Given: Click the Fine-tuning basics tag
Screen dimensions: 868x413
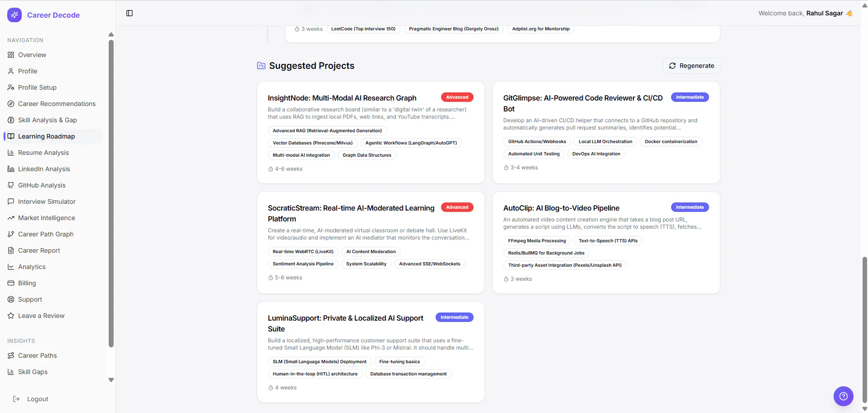Looking at the screenshot, I should coord(399,361).
